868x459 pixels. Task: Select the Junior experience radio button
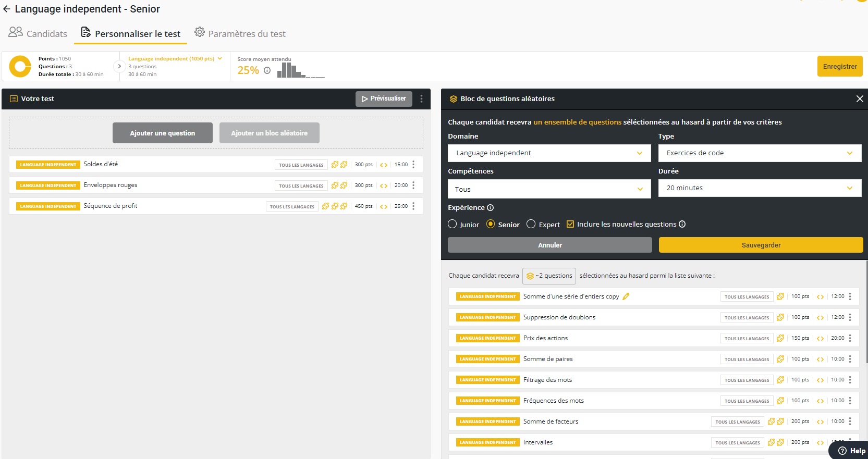tap(453, 224)
